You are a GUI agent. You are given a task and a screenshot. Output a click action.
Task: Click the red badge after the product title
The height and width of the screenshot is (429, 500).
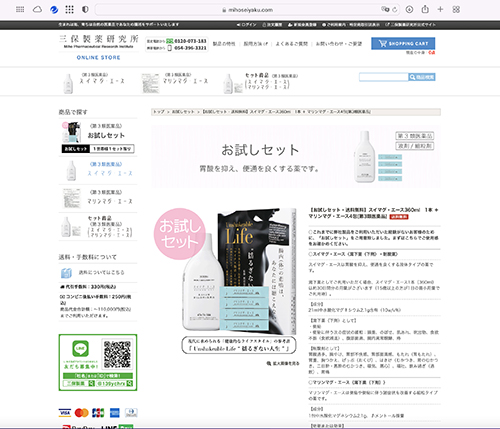coord(399,217)
